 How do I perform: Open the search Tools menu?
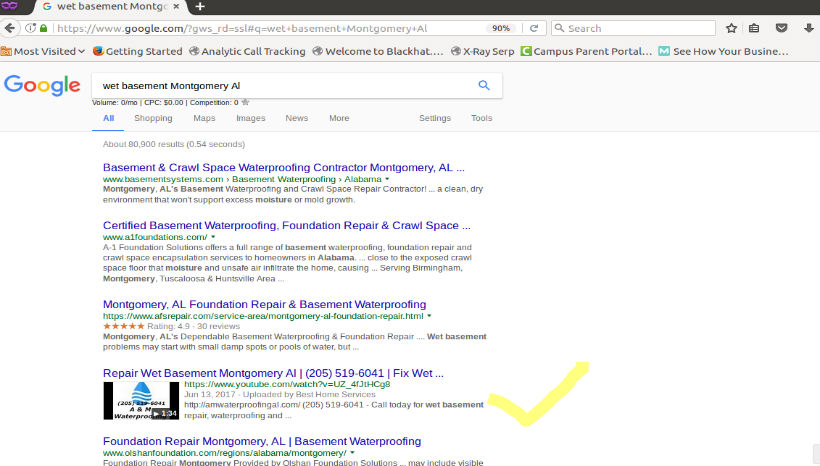[481, 118]
